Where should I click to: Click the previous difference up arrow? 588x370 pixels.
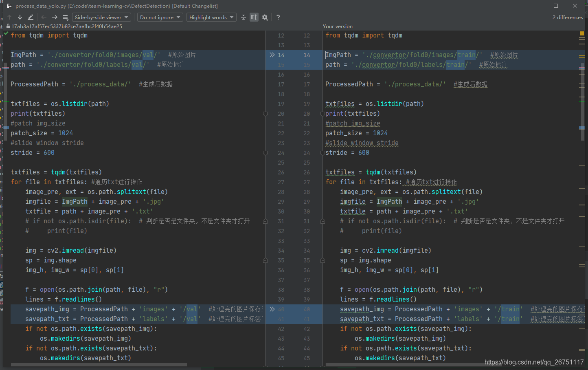point(9,17)
